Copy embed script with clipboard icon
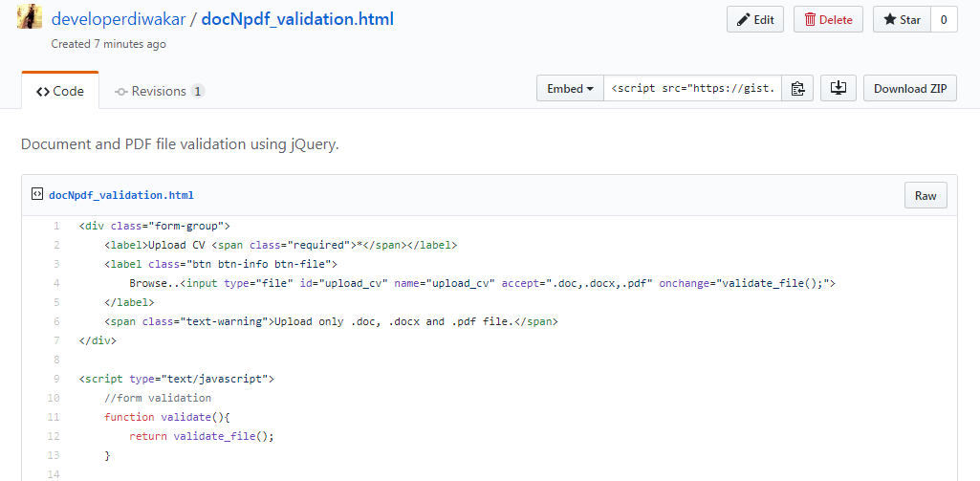Viewport: 980px width, 481px height. pos(796,89)
